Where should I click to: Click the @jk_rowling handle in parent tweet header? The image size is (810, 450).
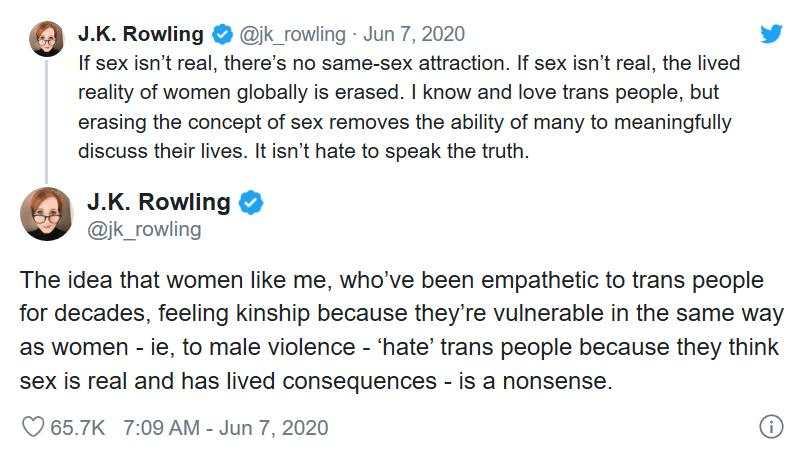292,35
